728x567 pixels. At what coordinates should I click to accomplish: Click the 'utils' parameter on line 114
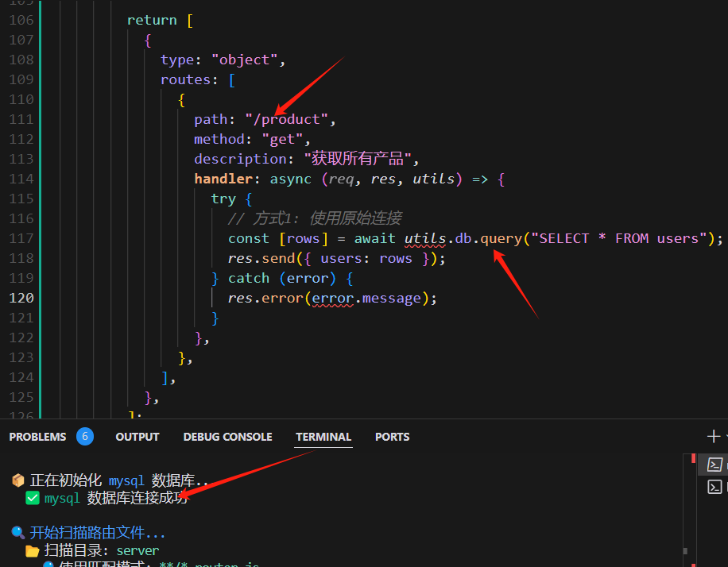point(434,179)
